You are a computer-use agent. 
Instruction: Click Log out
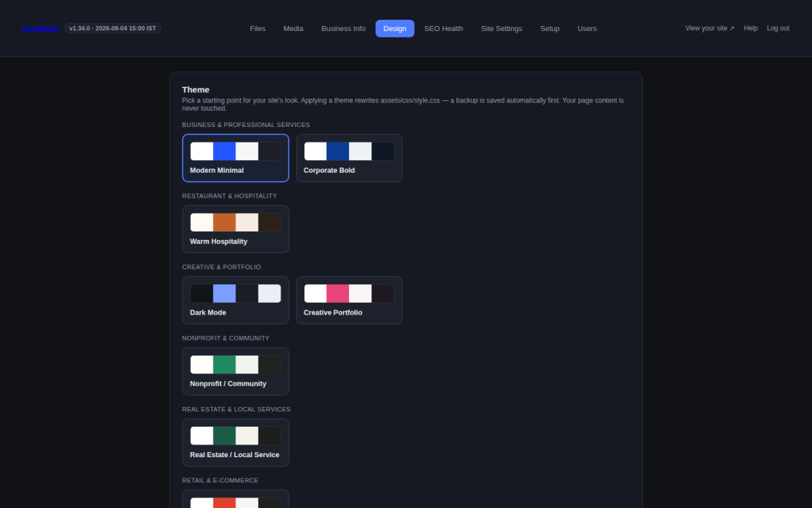pos(778,28)
